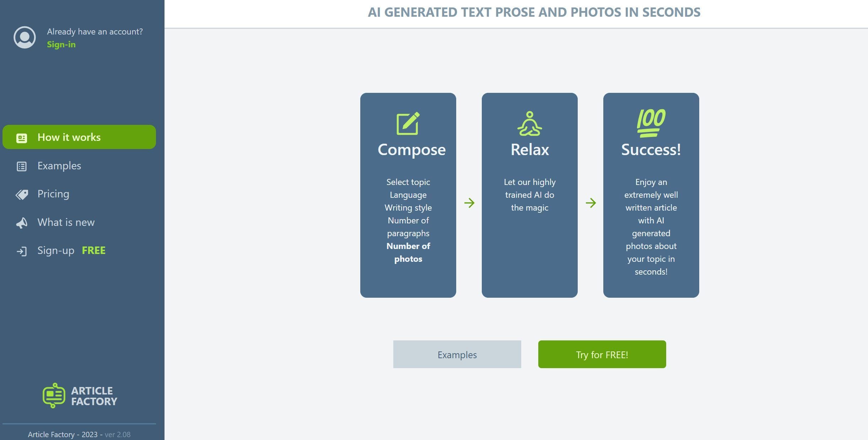Click the Relax meditation figure icon
868x440 pixels.
[529, 123]
